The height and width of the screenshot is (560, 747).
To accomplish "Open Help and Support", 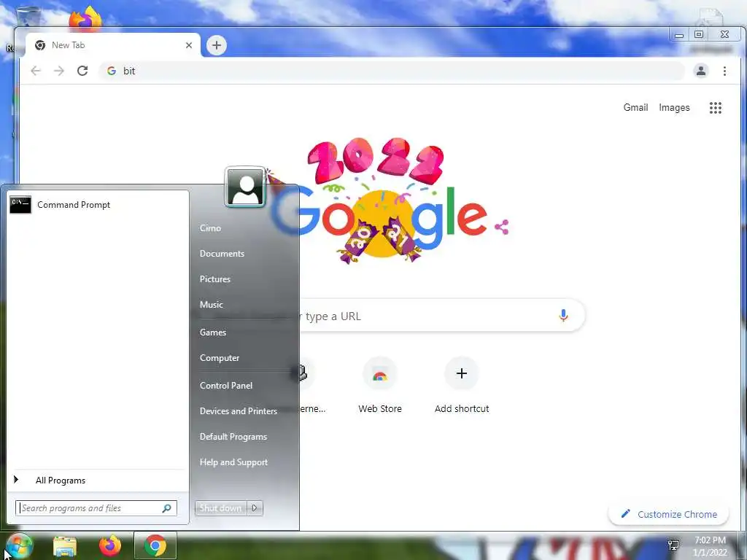I will (x=233, y=462).
